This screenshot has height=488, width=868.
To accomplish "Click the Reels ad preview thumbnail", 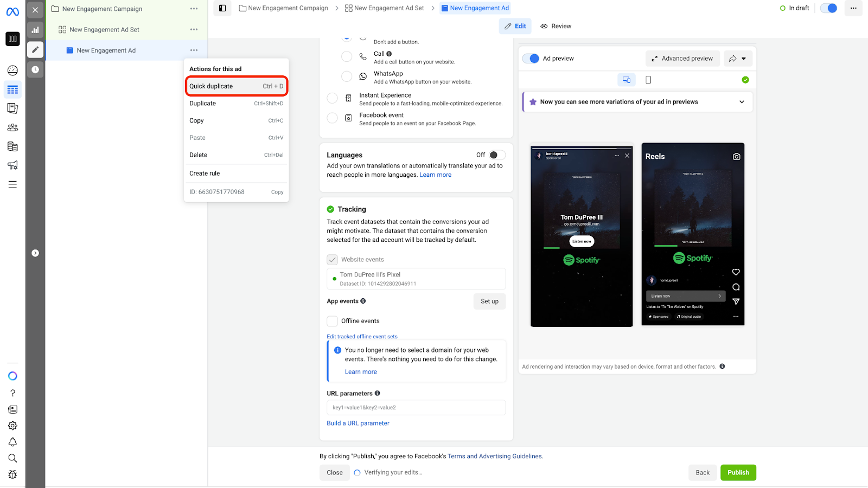I will click(x=693, y=234).
